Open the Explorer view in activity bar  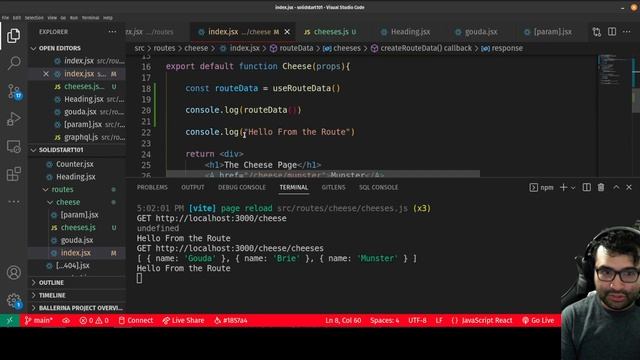point(13,36)
